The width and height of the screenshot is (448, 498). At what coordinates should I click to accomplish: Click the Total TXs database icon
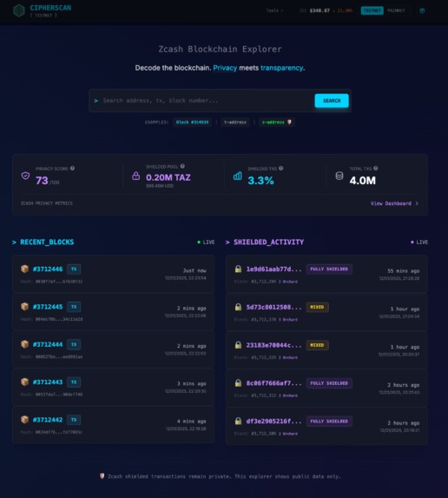click(339, 176)
